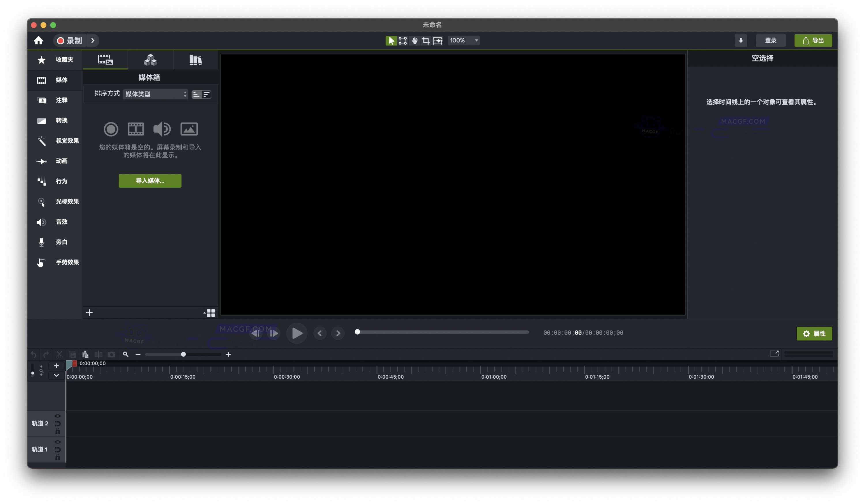Select the Crop tool in the toolbar
This screenshot has height=504, width=865.
[x=426, y=40]
